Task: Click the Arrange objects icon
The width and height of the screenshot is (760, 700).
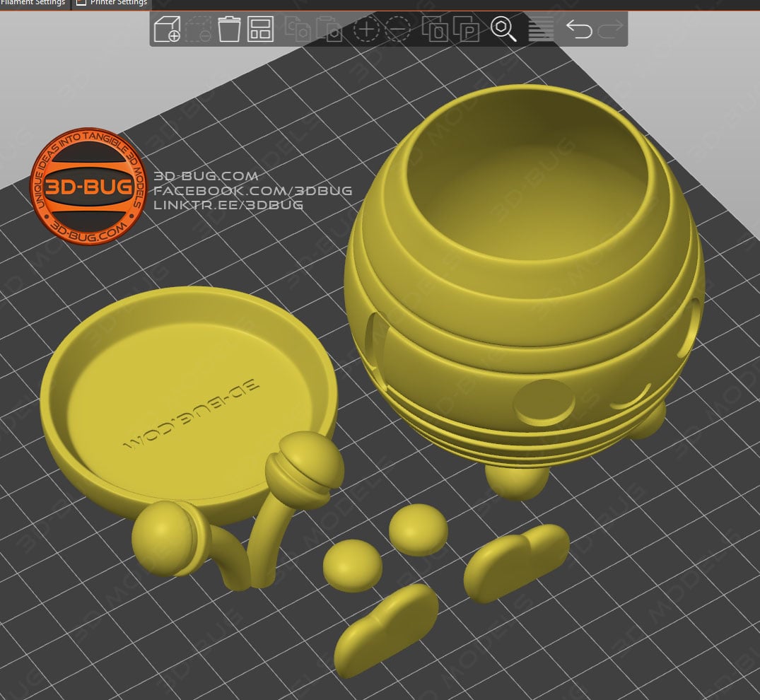Action: [x=260, y=29]
